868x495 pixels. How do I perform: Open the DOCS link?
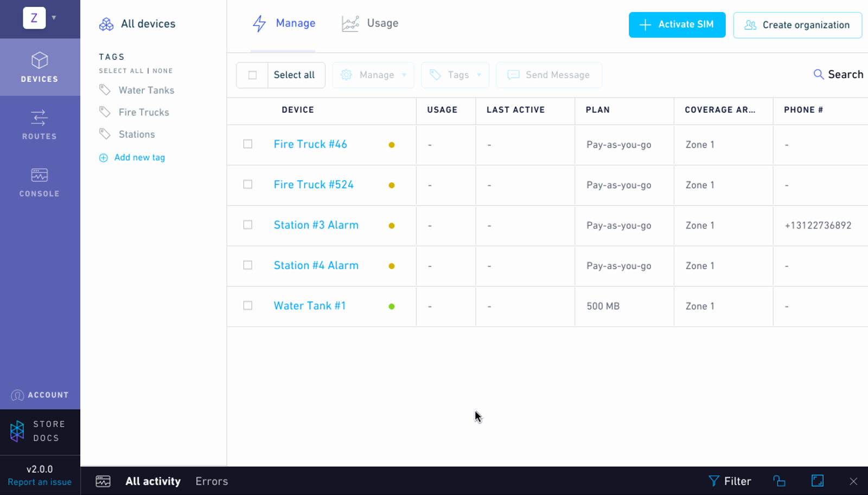[46, 438]
